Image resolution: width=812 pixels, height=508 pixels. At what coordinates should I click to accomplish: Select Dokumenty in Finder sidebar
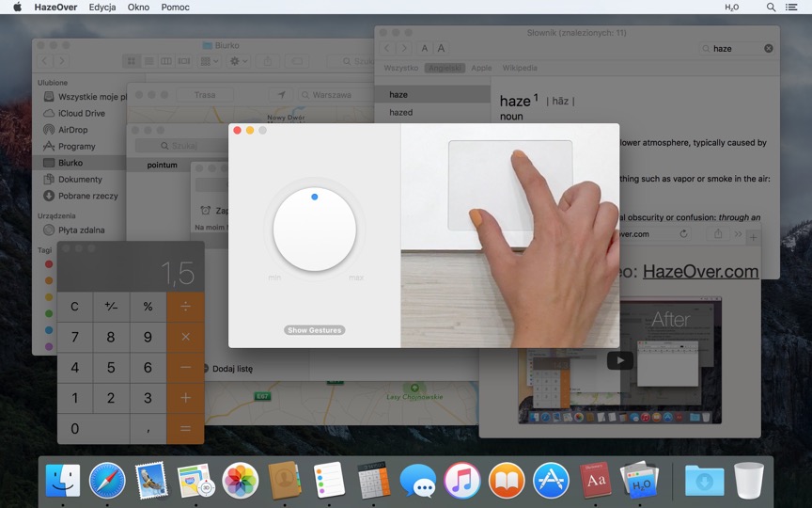click(80, 180)
